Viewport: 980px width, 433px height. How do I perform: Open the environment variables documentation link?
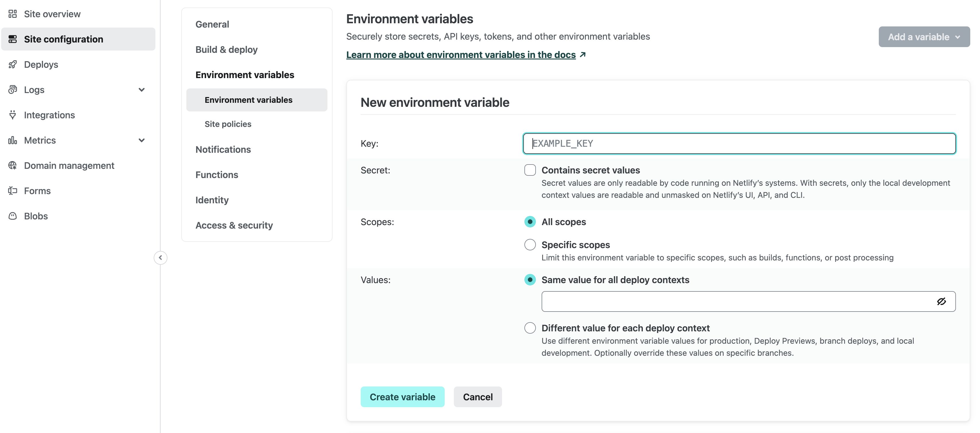[x=461, y=55]
